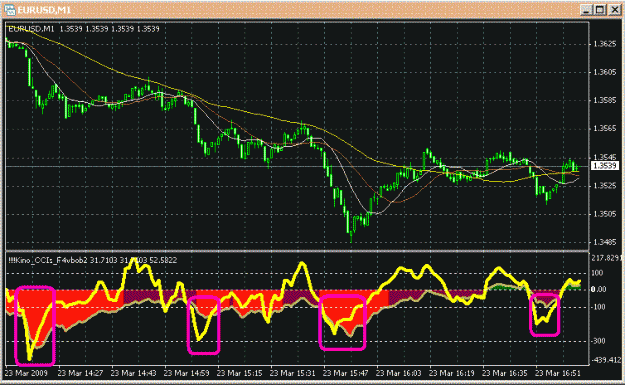The height and width of the screenshot is (385, 625).
Task: Click time label 23 Mar 16:35
Action: [505, 373]
